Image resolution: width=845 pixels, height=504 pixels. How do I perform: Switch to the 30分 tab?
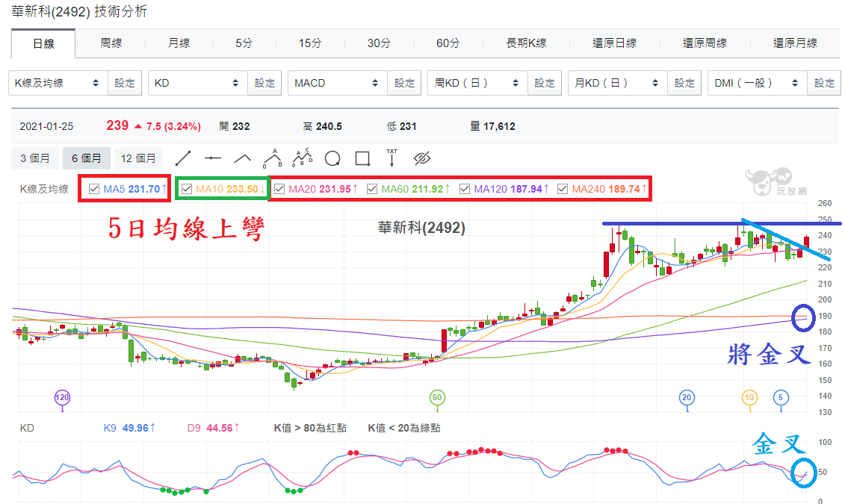click(379, 43)
